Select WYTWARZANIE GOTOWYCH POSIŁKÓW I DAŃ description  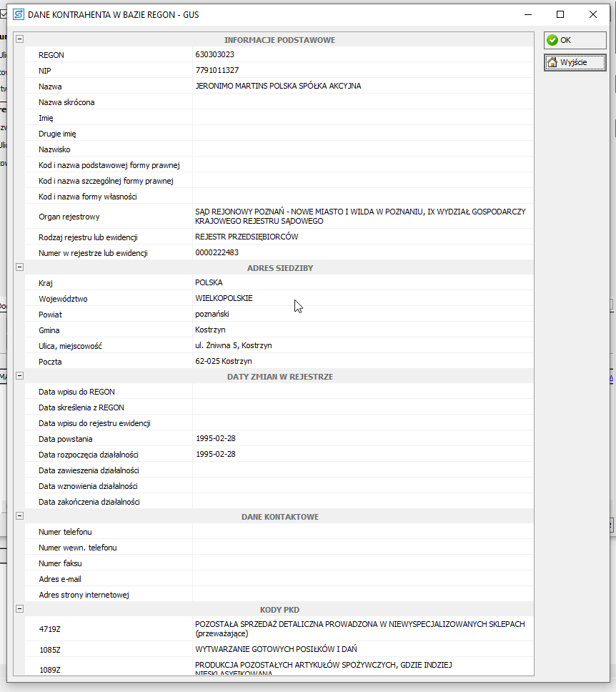coord(277,649)
